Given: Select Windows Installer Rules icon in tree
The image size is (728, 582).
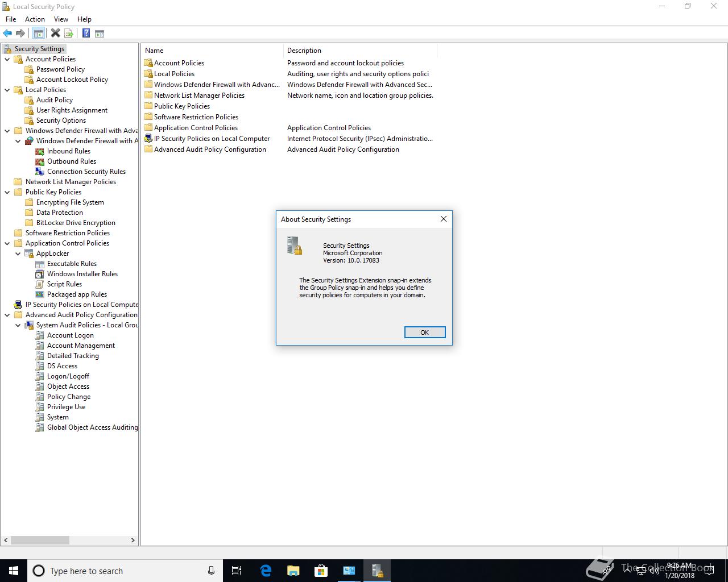Looking at the screenshot, I should pyautogui.click(x=40, y=274).
